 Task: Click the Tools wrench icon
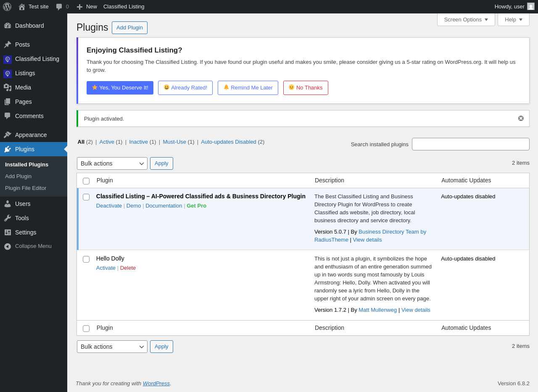8,218
